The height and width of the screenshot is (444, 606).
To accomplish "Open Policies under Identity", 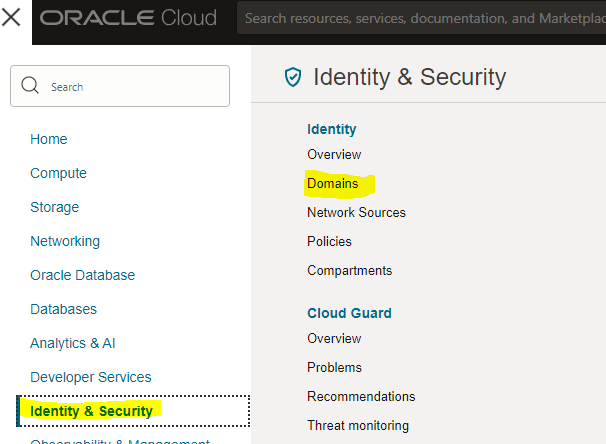I will [x=329, y=241].
